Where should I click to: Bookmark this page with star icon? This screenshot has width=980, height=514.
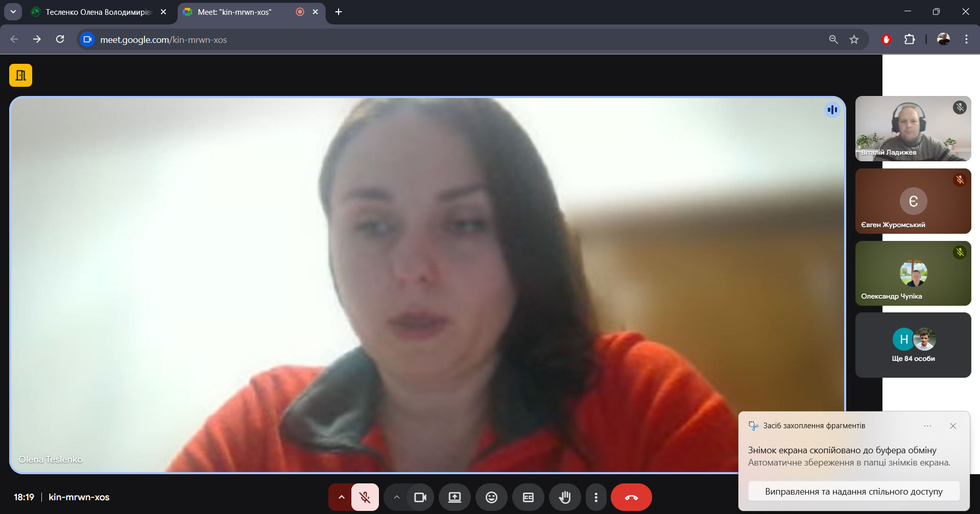(854, 39)
